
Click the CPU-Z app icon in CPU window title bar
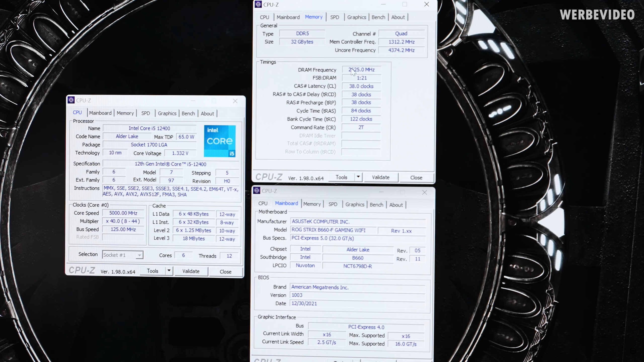[71, 100]
